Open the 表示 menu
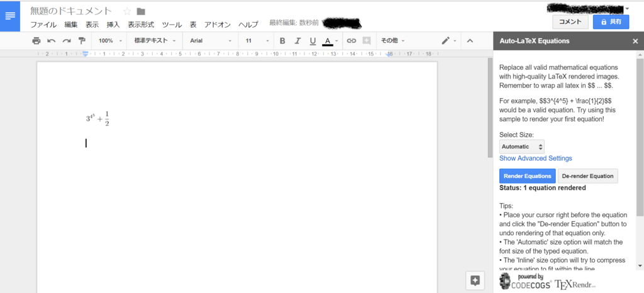Viewport: 644px width, 293px height. click(x=92, y=25)
